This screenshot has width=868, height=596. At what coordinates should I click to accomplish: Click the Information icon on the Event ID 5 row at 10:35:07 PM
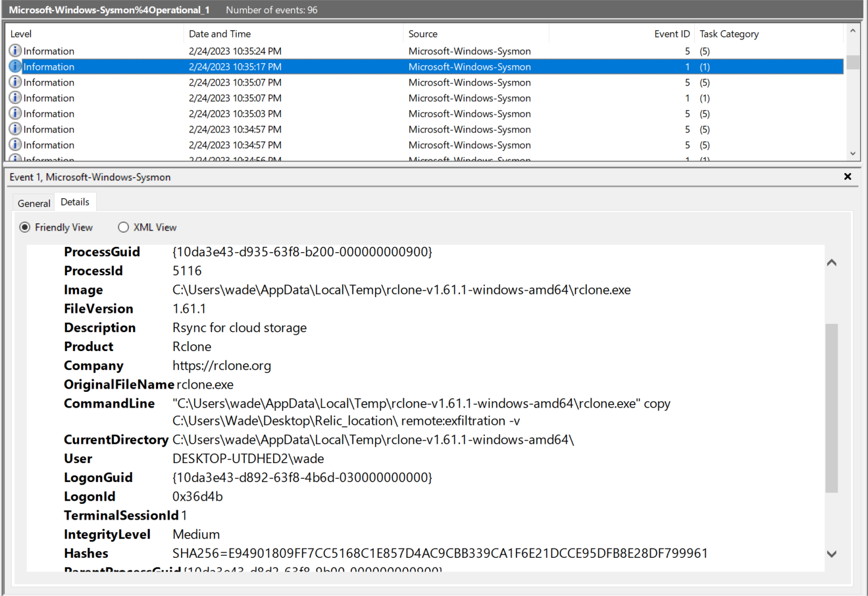coord(14,82)
